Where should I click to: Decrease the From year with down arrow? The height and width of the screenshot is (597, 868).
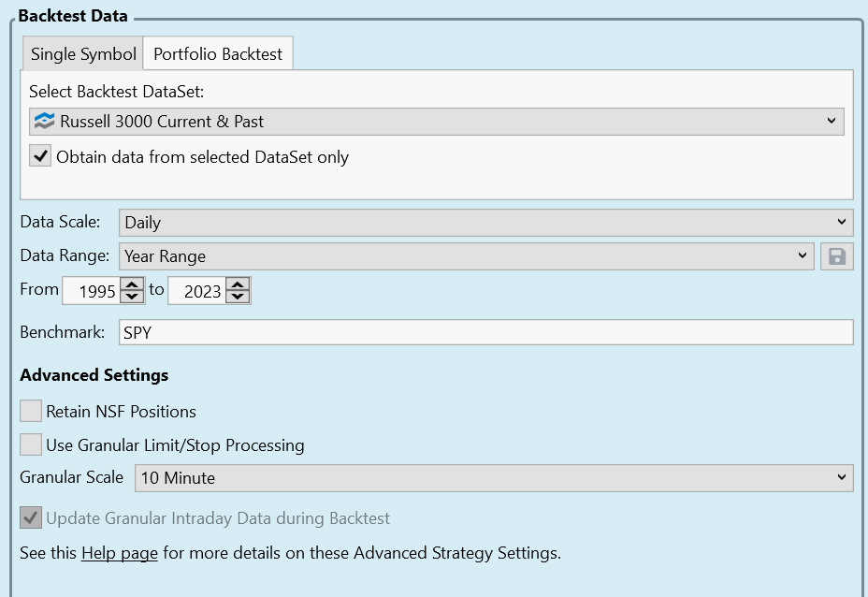(x=132, y=297)
